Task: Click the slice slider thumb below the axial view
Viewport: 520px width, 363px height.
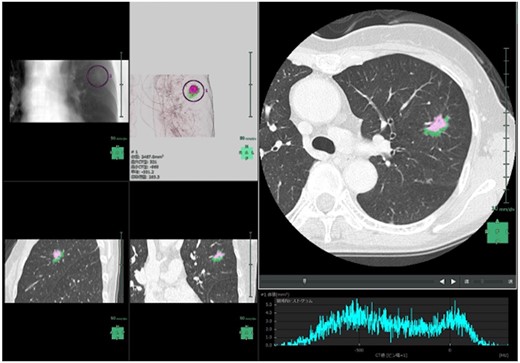Action: (304, 282)
